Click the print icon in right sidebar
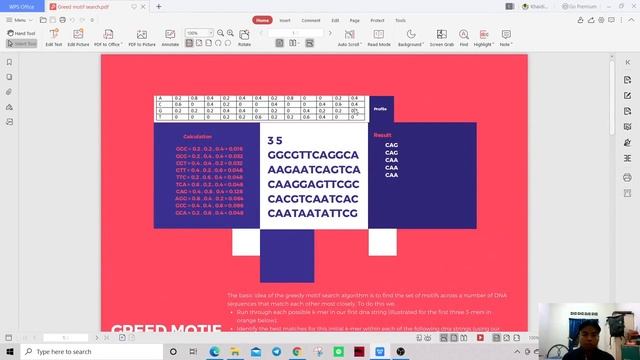640x360 pixels. (x=627, y=177)
